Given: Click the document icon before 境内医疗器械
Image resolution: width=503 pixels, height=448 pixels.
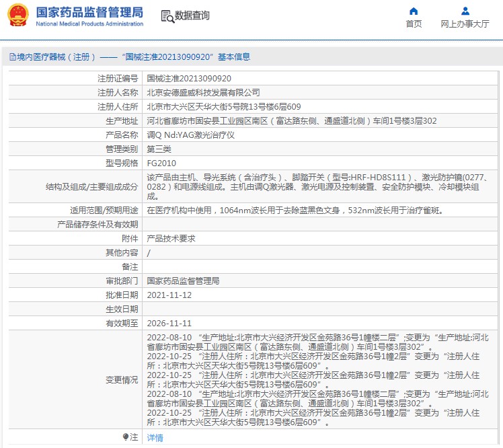Looking at the screenshot, I should pos(13,57).
